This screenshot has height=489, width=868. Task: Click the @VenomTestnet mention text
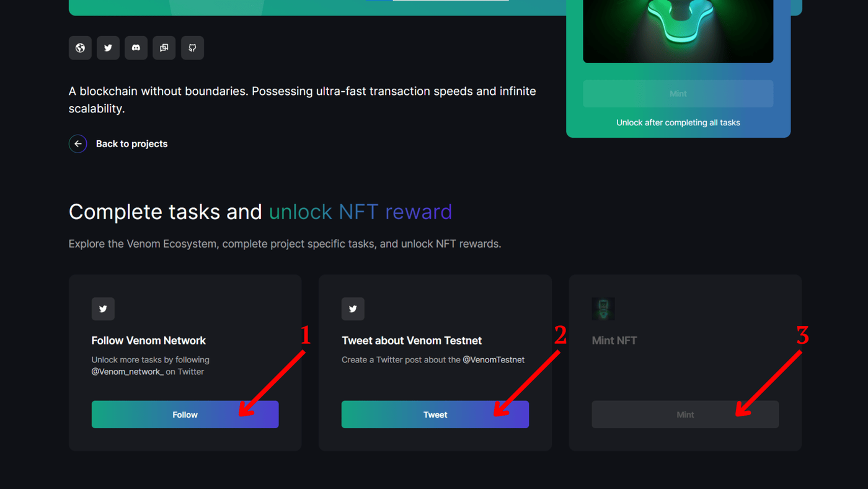(494, 359)
